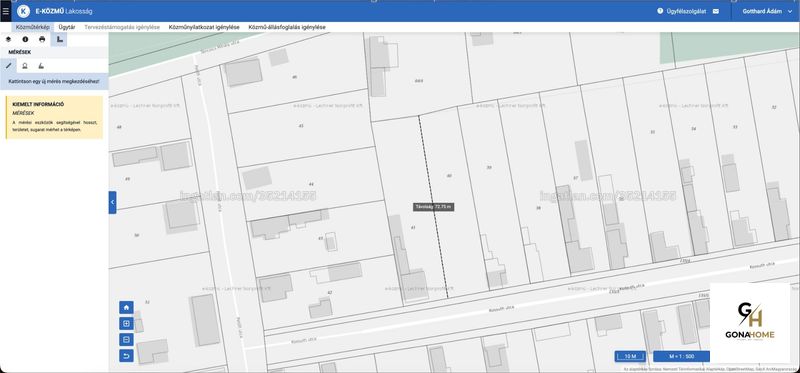Open the hamburger menu

[6, 11]
